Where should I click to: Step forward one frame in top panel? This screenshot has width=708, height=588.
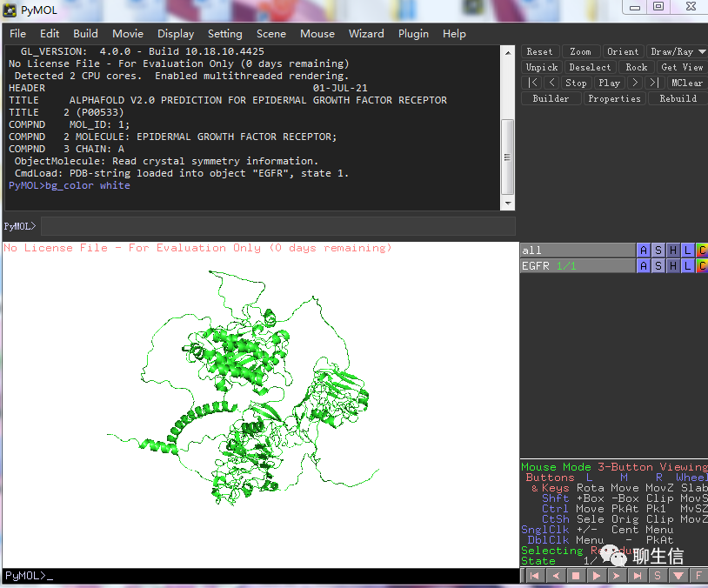pos(635,83)
